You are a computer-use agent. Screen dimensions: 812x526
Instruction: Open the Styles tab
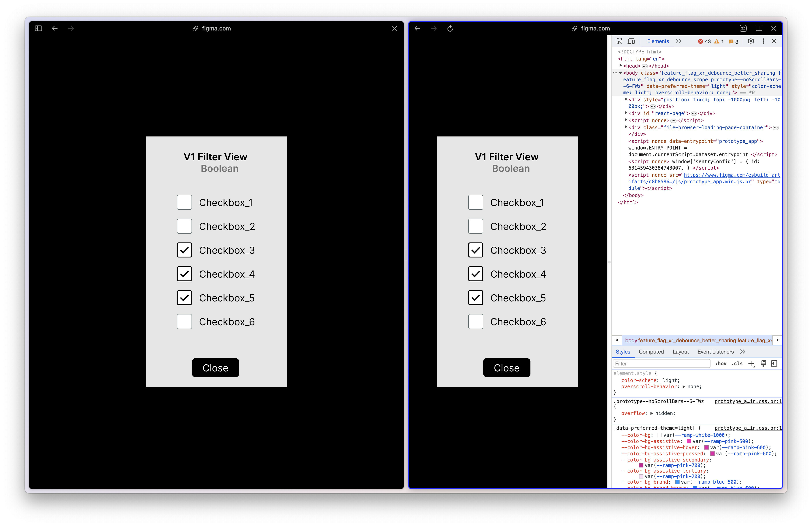coord(623,352)
